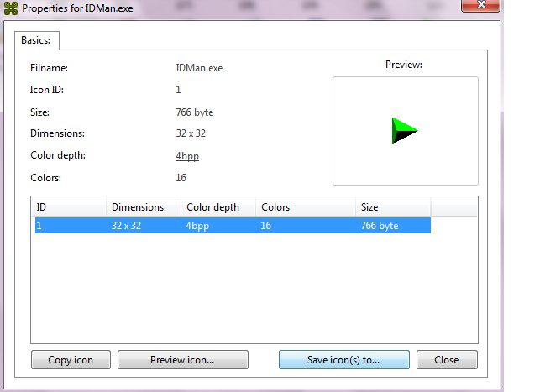Click the Close button at bottom
The width and height of the screenshot is (545, 392).
pos(447,359)
